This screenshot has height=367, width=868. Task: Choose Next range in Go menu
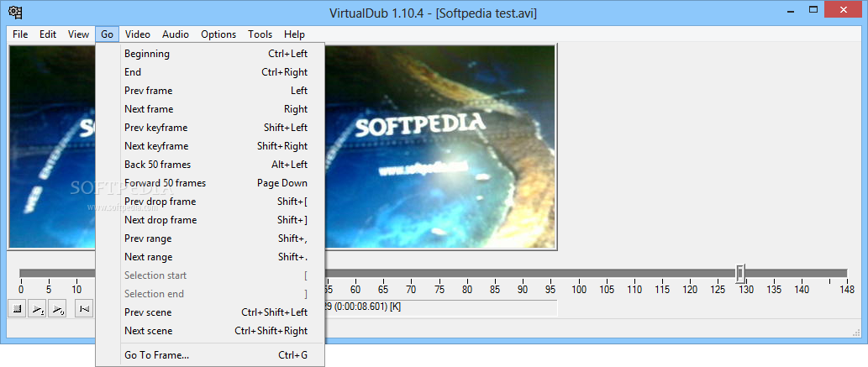pos(210,257)
